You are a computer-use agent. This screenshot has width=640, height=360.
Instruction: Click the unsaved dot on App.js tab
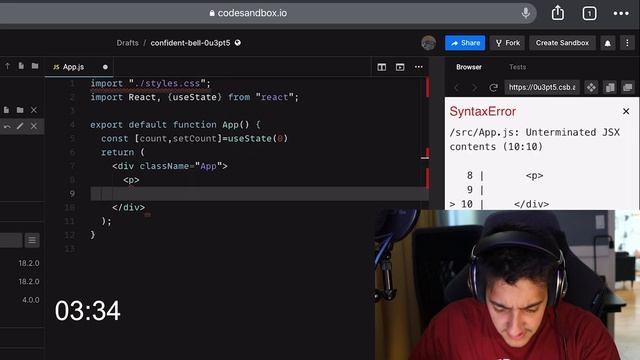tap(105, 67)
